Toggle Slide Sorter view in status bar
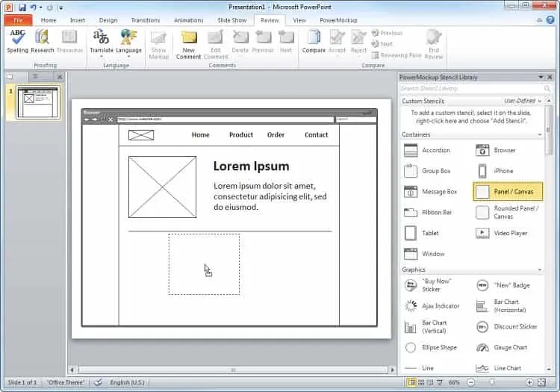 [x=421, y=382]
